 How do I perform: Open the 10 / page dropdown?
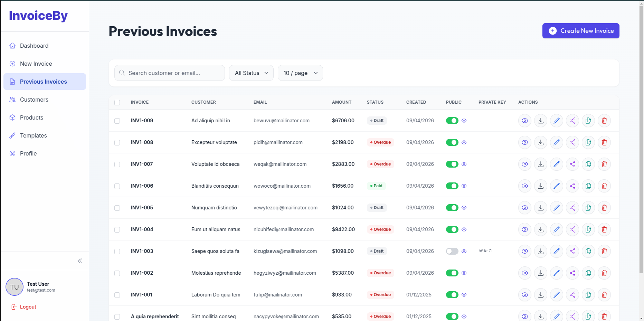tap(300, 73)
